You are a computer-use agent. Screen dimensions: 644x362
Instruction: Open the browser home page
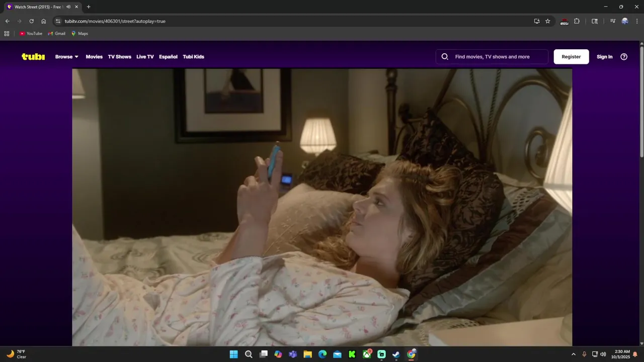pyautogui.click(x=43, y=21)
